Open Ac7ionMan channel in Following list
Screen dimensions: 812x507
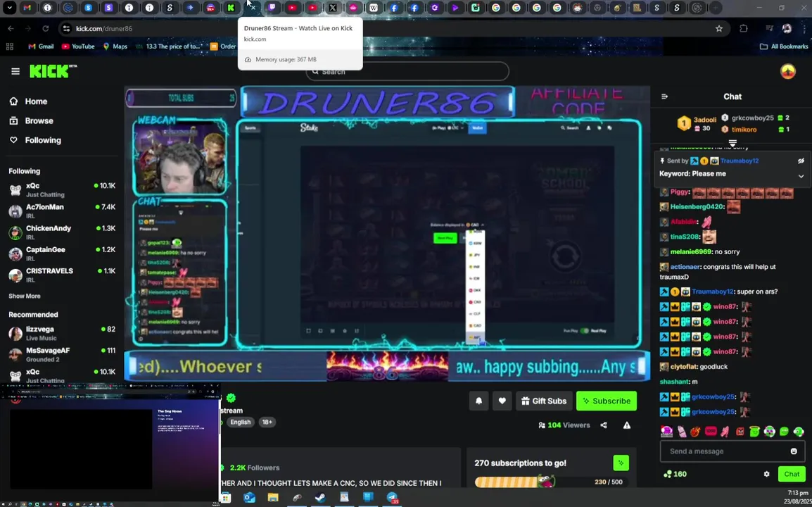click(62, 211)
